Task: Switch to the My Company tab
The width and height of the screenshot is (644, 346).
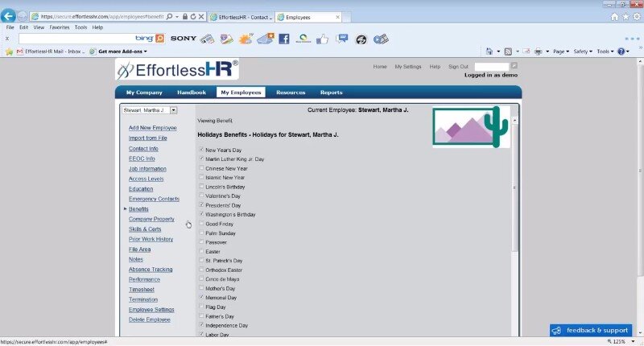Action: pos(144,93)
